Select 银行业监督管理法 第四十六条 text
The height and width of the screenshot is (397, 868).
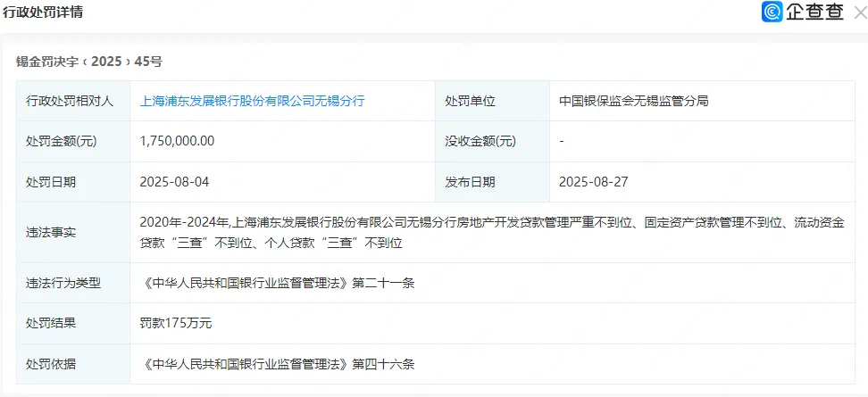(278, 364)
